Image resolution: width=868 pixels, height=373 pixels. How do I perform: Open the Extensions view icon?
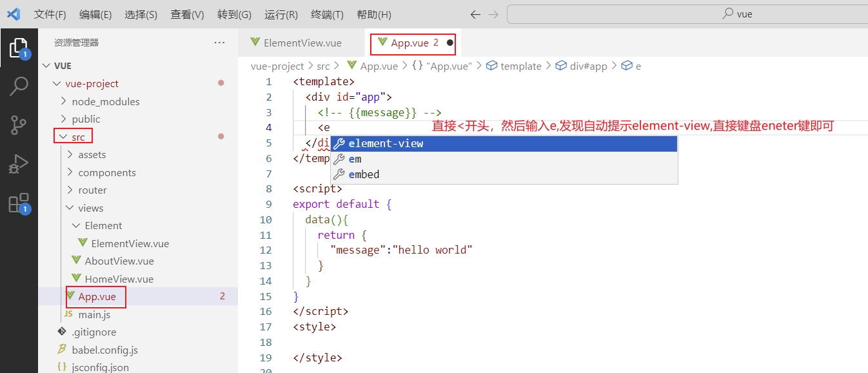point(19,203)
